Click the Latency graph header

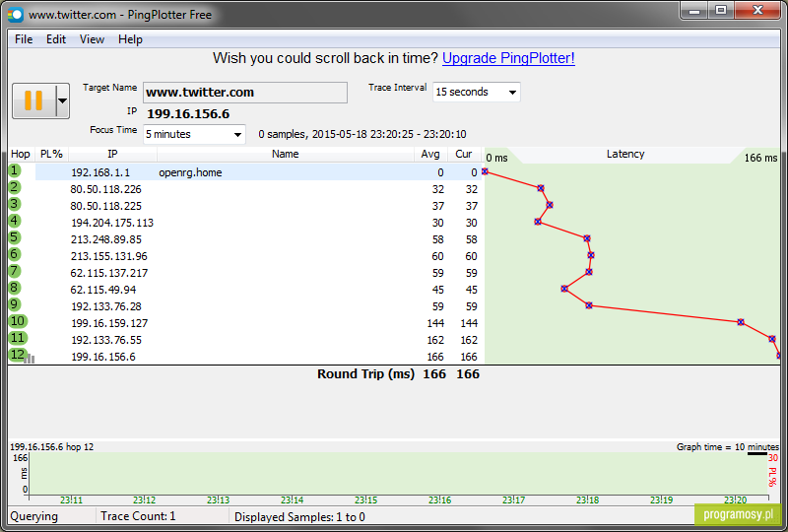tap(625, 155)
